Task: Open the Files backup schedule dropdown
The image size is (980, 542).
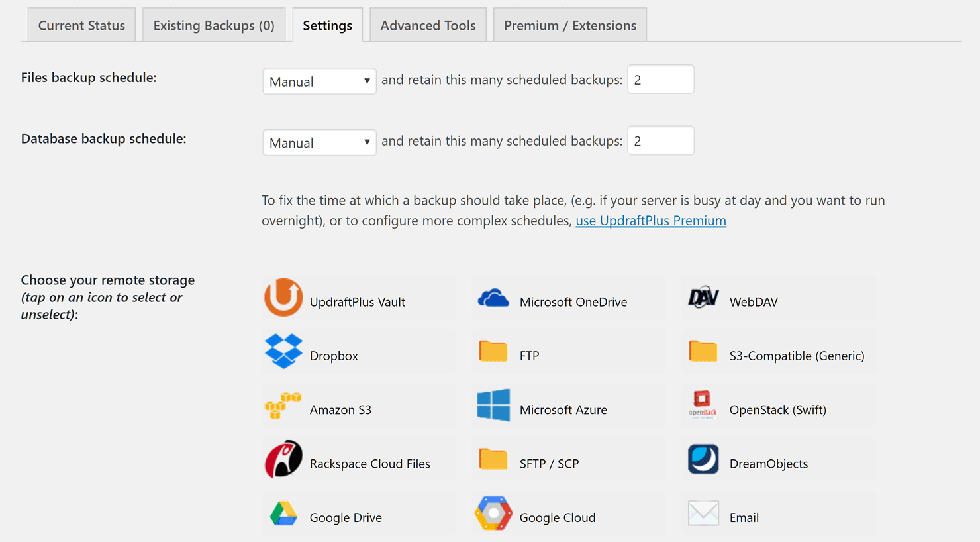Action: (319, 81)
